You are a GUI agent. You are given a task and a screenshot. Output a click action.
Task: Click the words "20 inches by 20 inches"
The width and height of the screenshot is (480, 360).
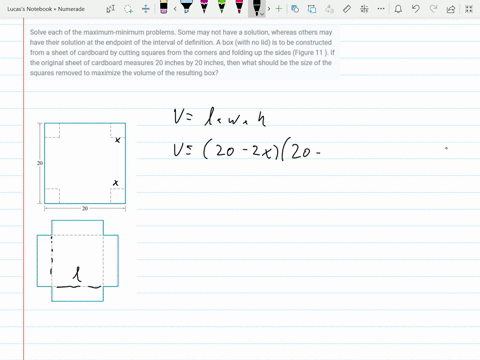click(190, 63)
